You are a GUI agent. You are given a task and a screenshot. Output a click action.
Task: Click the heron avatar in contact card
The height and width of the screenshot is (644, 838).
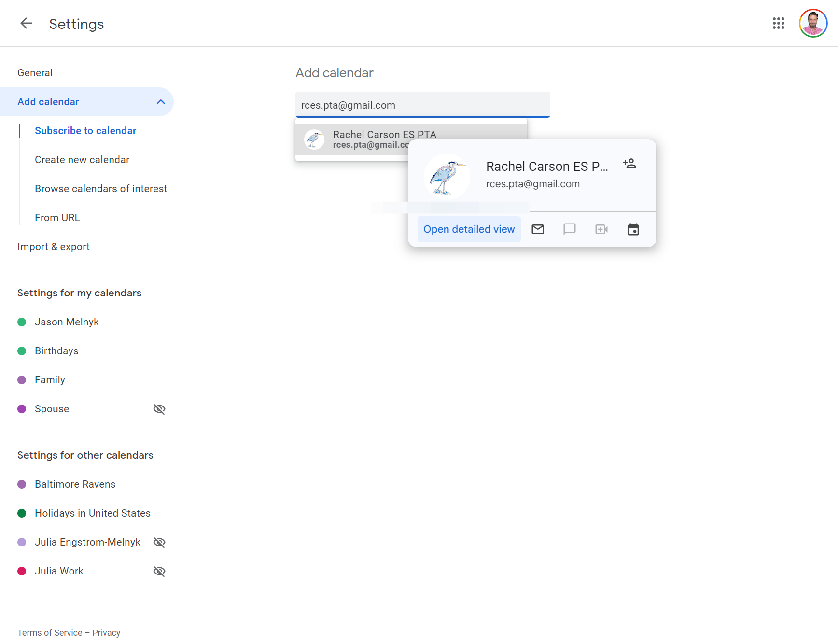[447, 177]
